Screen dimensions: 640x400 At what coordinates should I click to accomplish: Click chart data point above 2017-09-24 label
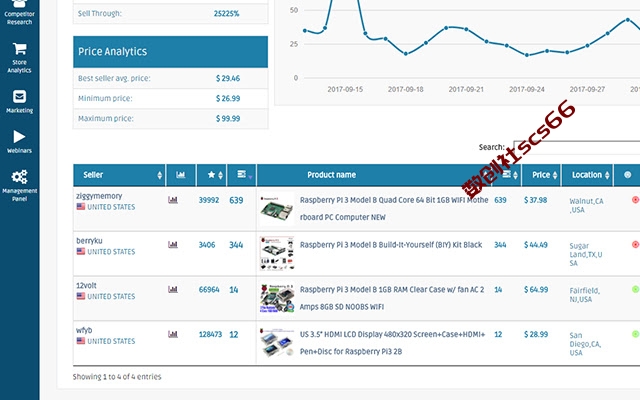tap(527, 55)
